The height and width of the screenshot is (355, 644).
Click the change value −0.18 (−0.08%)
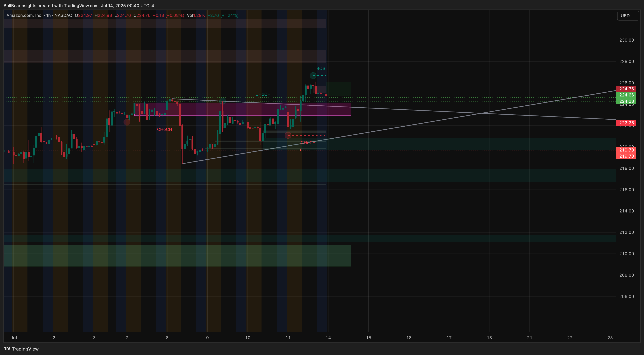169,15
